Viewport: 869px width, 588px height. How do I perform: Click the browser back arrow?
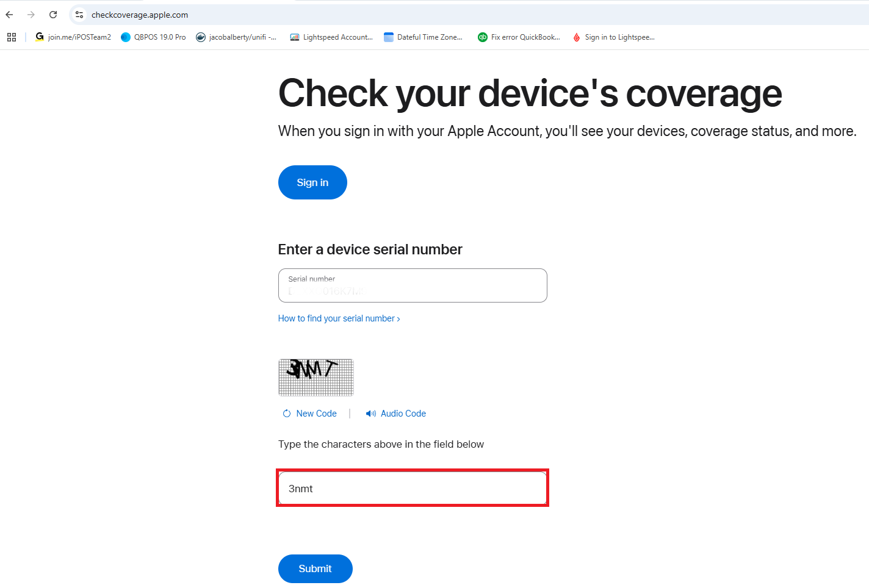(x=9, y=15)
